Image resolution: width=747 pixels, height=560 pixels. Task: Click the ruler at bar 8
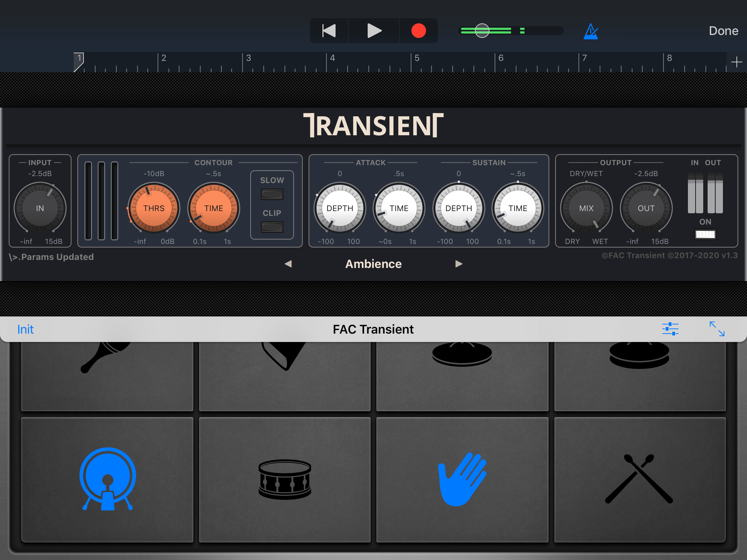(x=669, y=58)
